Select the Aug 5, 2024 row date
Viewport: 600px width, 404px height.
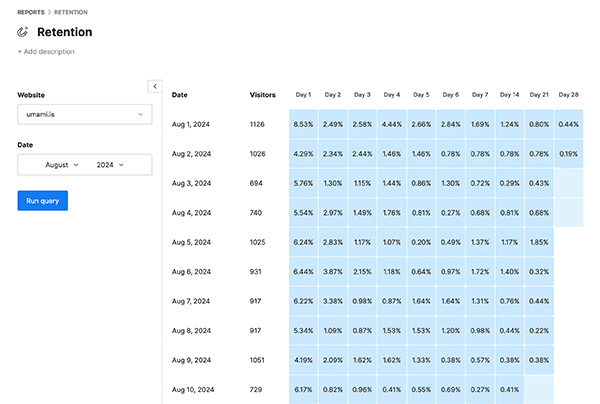pyautogui.click(x=191, y=242)
